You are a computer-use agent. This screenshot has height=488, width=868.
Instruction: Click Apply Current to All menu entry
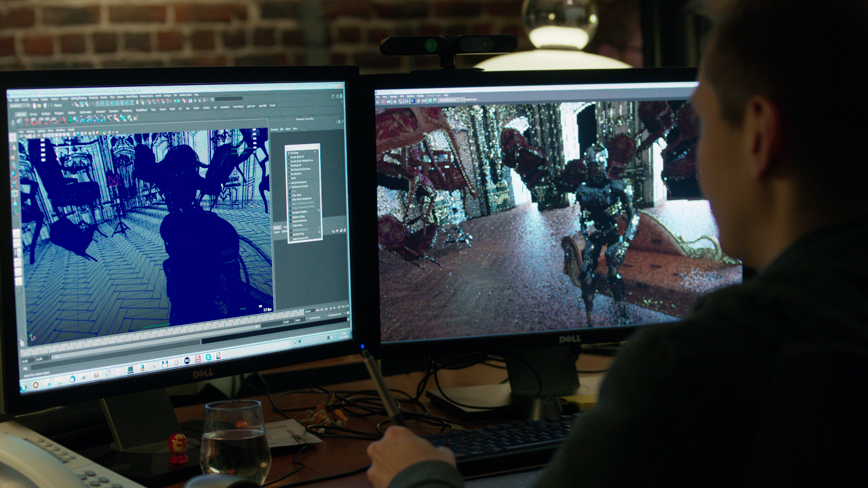tap(301, 238)
